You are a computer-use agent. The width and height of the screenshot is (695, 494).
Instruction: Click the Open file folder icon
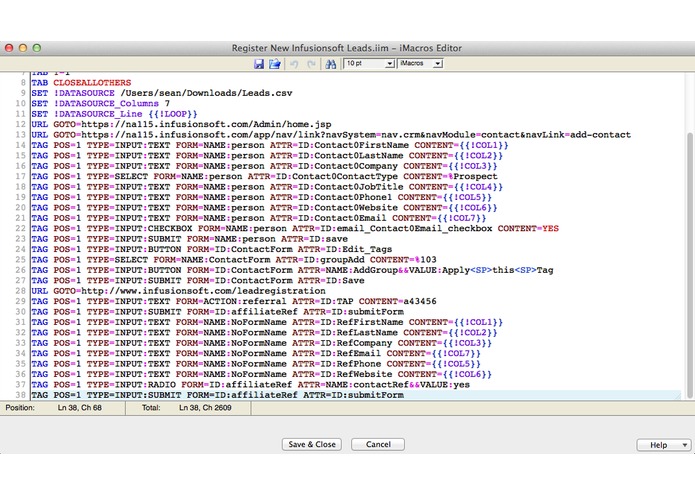(275, 64)
